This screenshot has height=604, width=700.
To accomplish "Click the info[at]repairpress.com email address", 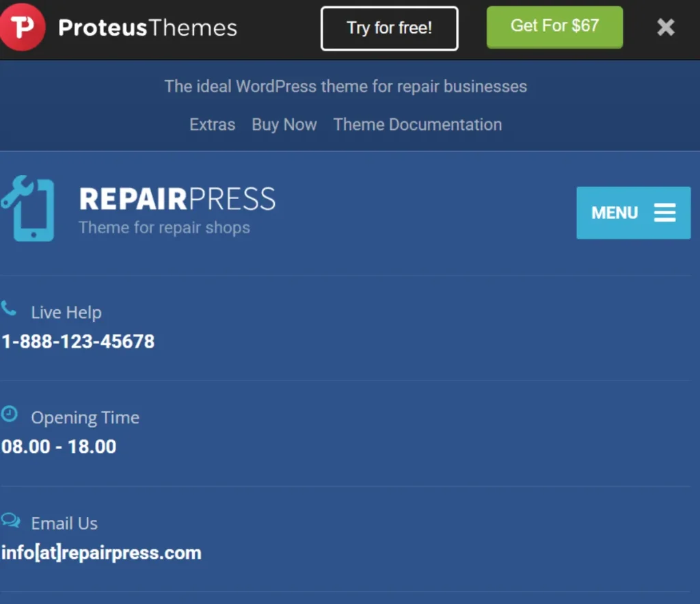I will (101, 553).
